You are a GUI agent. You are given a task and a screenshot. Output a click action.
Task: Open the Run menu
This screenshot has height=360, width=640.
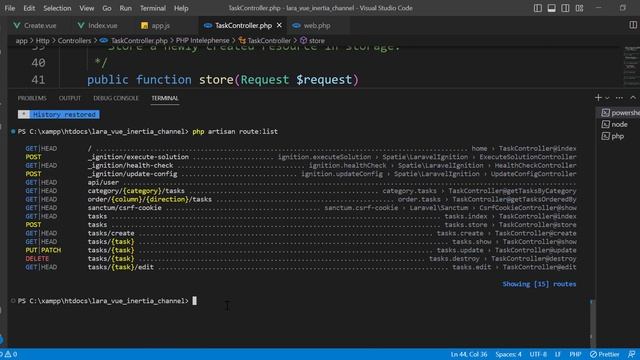click(x=126, y=8)
